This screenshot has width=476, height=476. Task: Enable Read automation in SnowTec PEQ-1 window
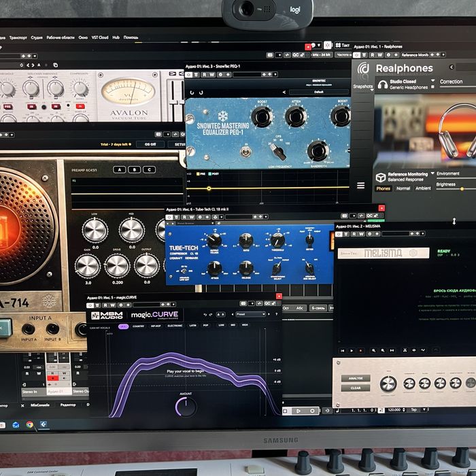205,75
